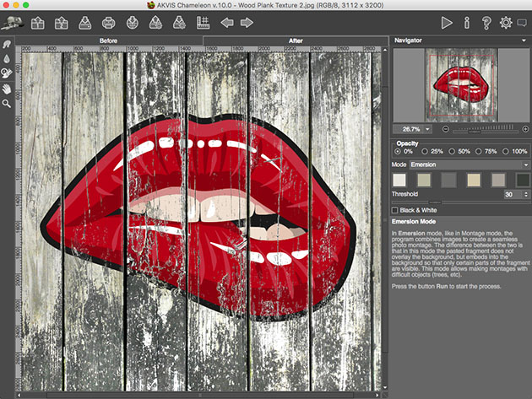Switch to the After tab
The height and width of the screenshot is (399, 532).
click(x=296, y=40)
